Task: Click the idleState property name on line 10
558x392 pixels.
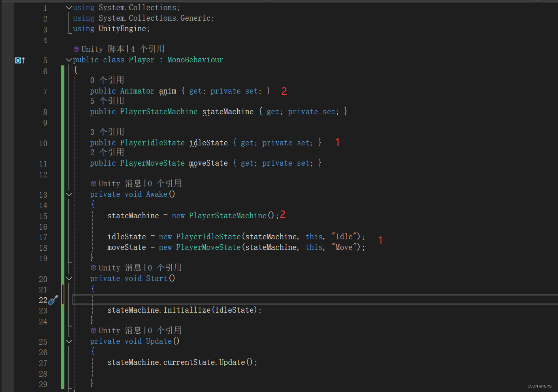Action: 209,143
